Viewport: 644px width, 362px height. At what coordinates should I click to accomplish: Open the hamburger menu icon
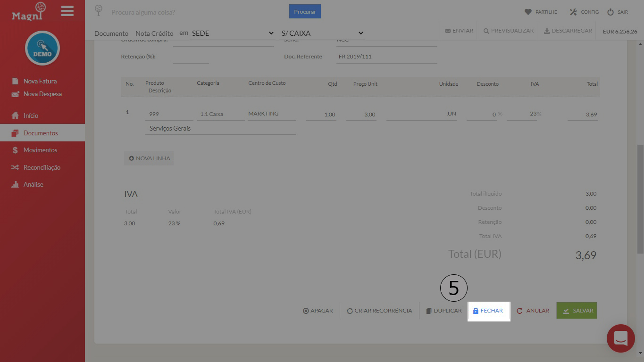(67, 11)
